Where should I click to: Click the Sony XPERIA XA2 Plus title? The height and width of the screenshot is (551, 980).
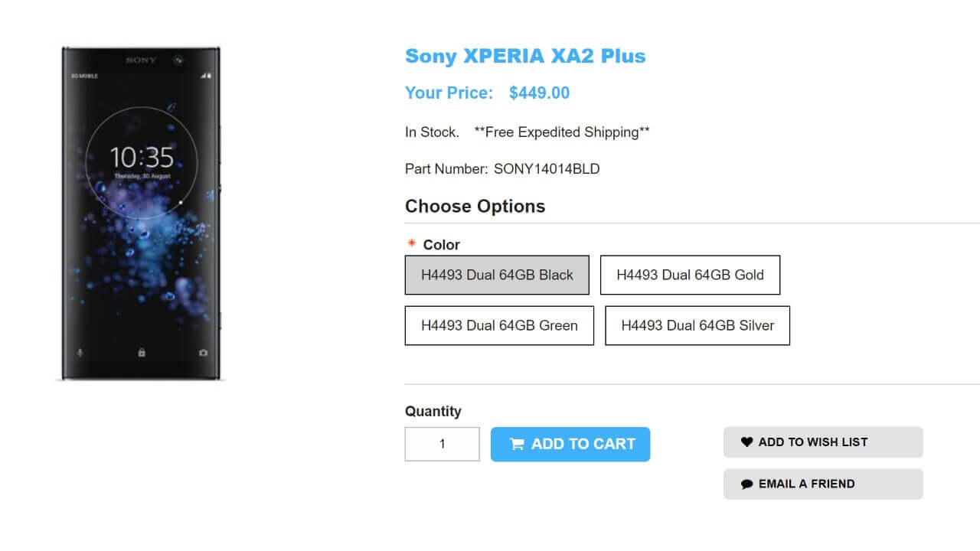(525, 56)
